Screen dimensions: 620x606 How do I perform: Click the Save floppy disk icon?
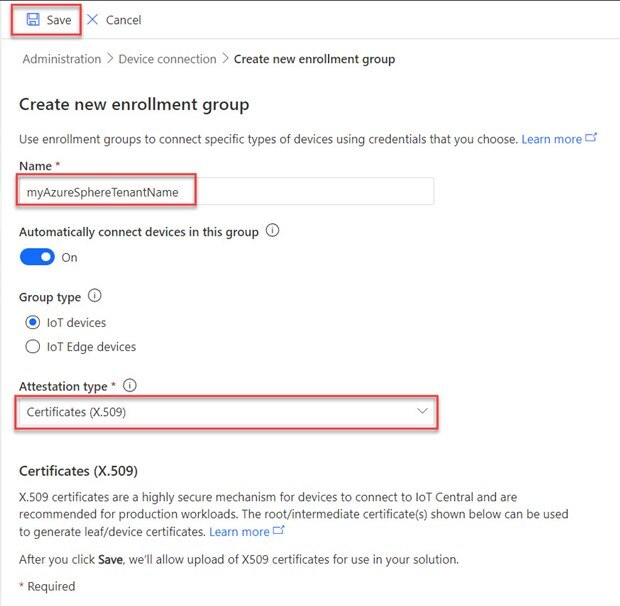(x=33, y=20)
